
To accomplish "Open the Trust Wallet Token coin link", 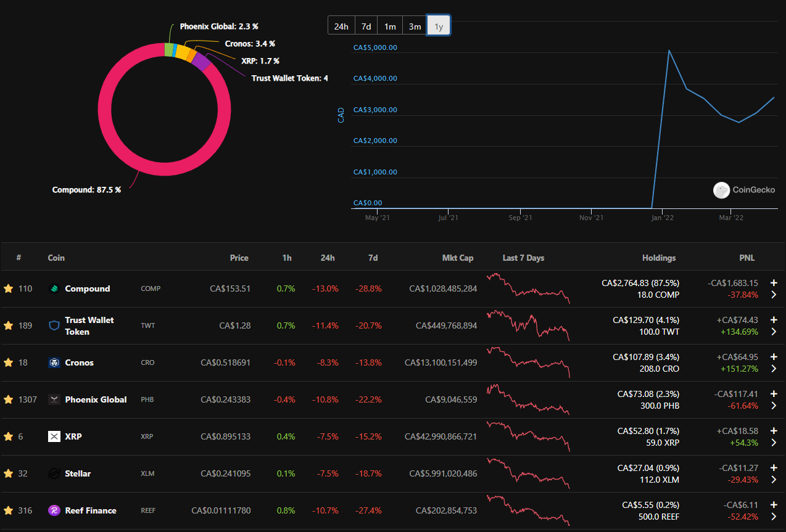I will coord(89,325).
